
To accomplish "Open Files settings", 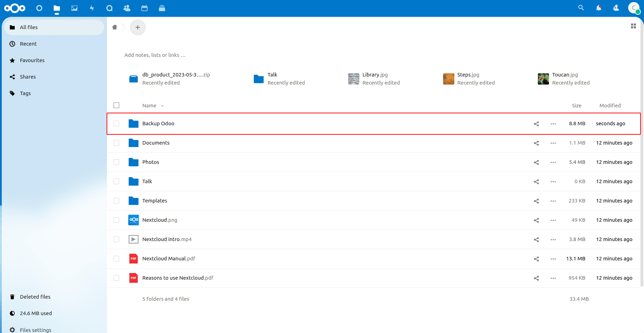I will coord(54,330).
